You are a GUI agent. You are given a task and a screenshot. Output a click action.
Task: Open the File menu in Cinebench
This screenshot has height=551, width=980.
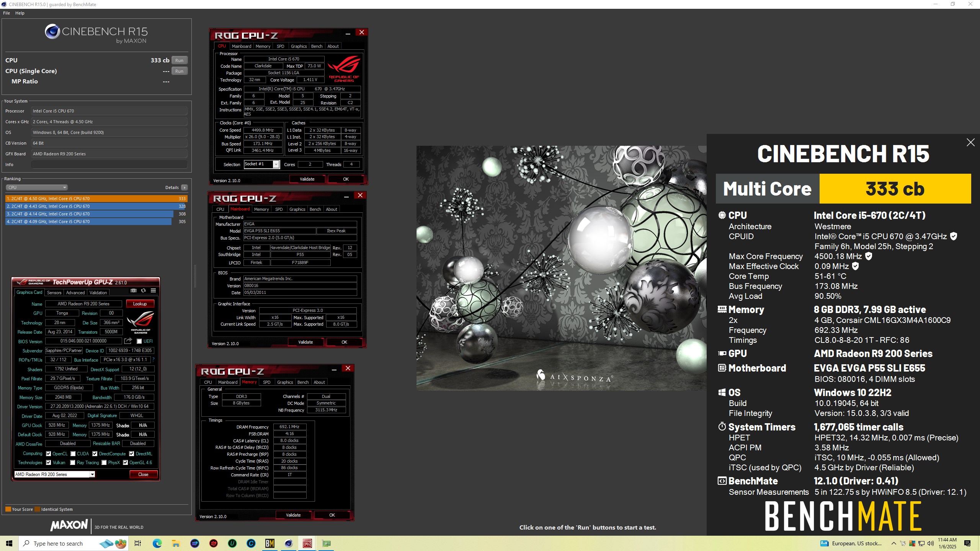[7, 13]
